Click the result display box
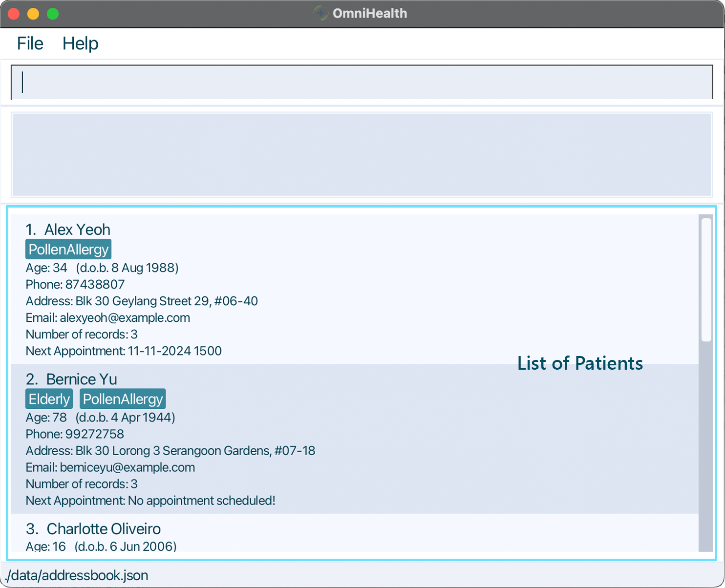This screenshot has width=725, height=588. coord(362,154)
